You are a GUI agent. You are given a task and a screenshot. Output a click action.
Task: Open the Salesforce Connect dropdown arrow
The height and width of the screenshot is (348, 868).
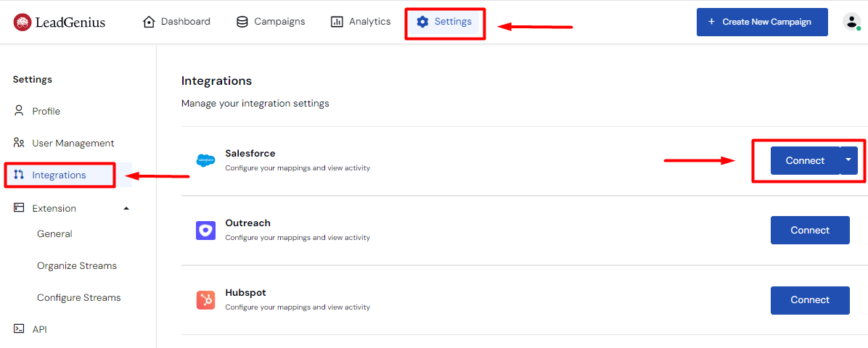tap(848, 160)
